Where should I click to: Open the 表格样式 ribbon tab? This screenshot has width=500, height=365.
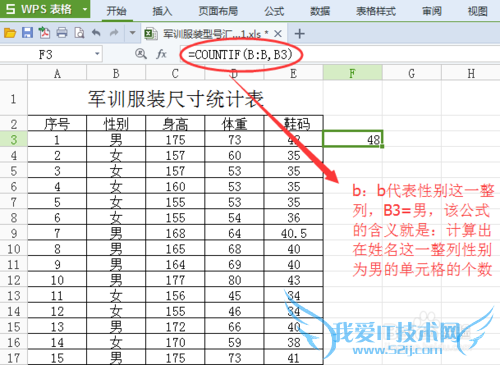[x=376, y=11]
